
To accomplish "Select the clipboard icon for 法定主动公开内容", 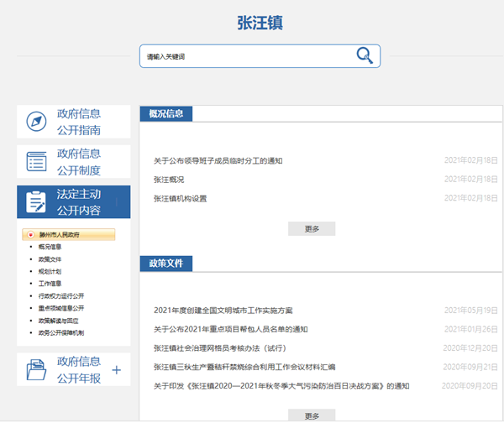I will click(36, 202).
